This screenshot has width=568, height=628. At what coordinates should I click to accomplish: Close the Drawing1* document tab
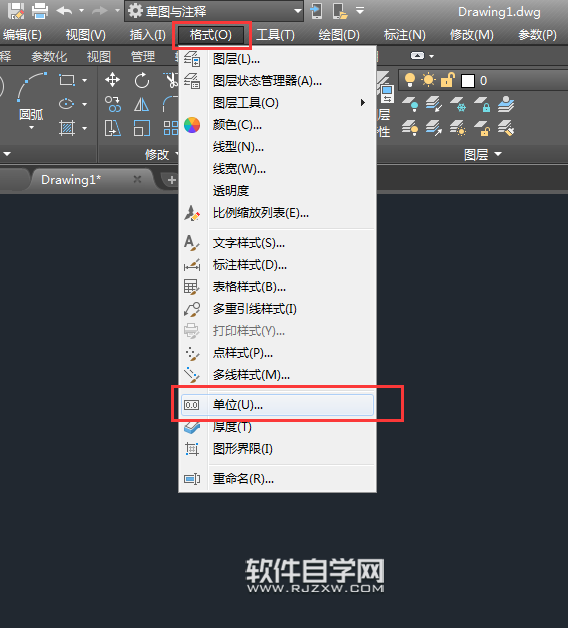point(137,179)
